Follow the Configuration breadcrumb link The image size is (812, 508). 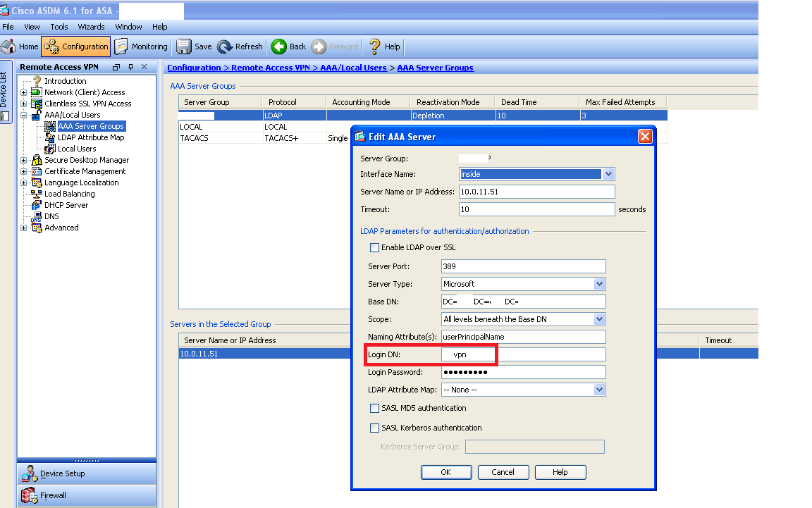click(x=195, y=68)
